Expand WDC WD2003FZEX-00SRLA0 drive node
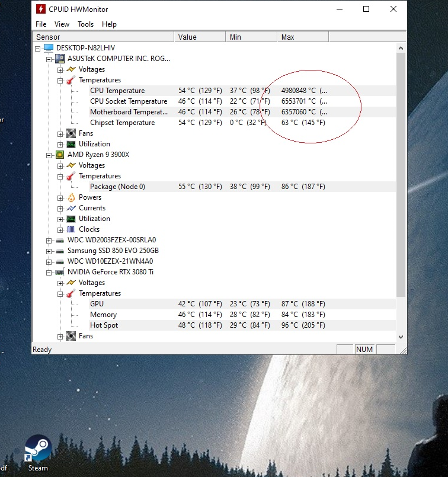Image resolution: width=448 pixels, height=477 pixels. click(49, 241)
